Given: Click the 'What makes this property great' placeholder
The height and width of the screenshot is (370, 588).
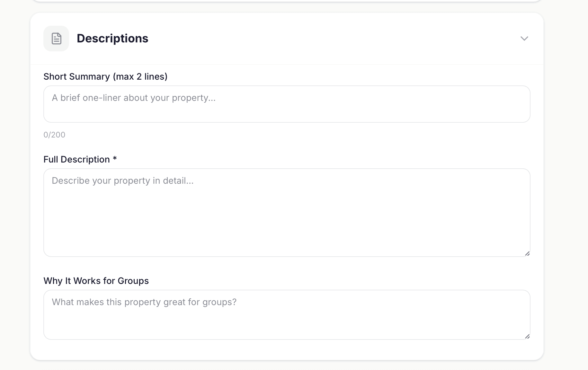Looking at the screenshot, I should tap(144, 302).
